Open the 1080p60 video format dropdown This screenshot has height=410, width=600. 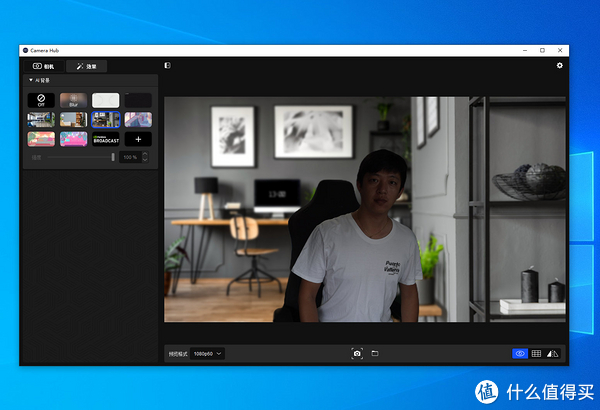pos(207,354)
